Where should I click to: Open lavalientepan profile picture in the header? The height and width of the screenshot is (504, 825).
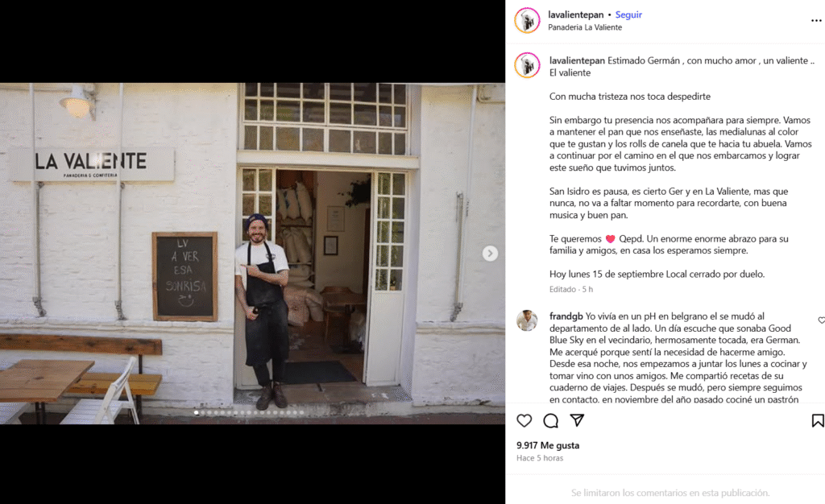527,20
